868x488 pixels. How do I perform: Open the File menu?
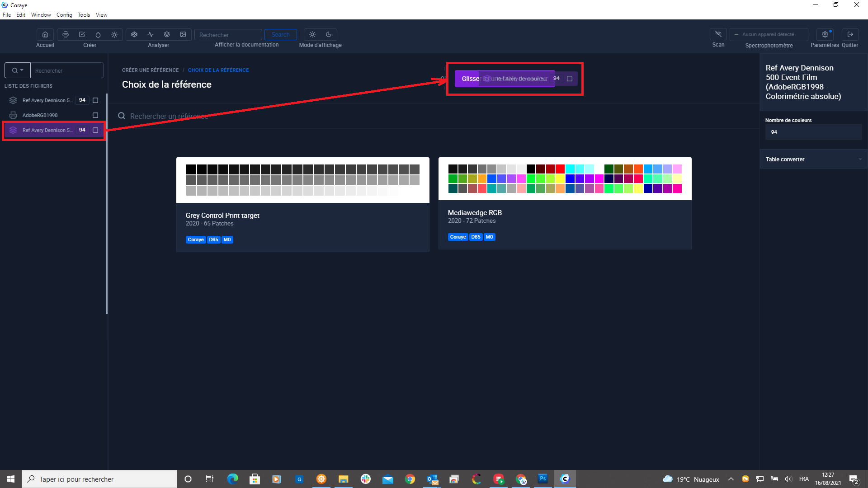pos(7,15)
